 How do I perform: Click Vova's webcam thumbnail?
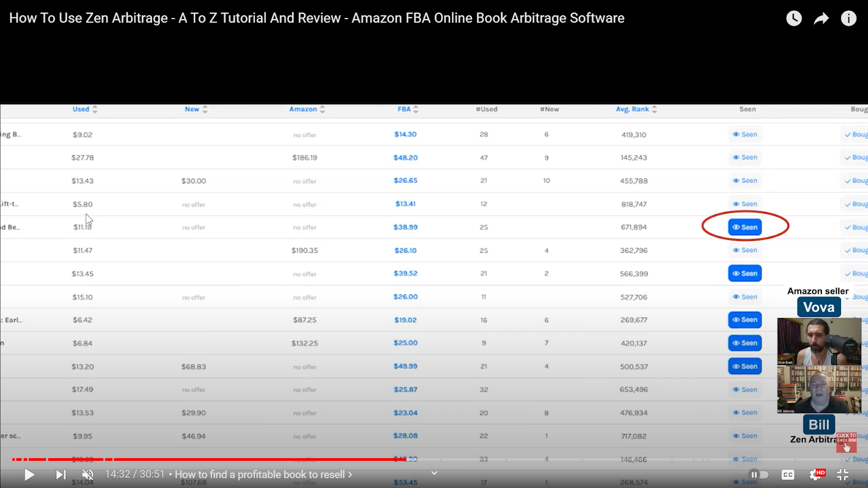819,341
